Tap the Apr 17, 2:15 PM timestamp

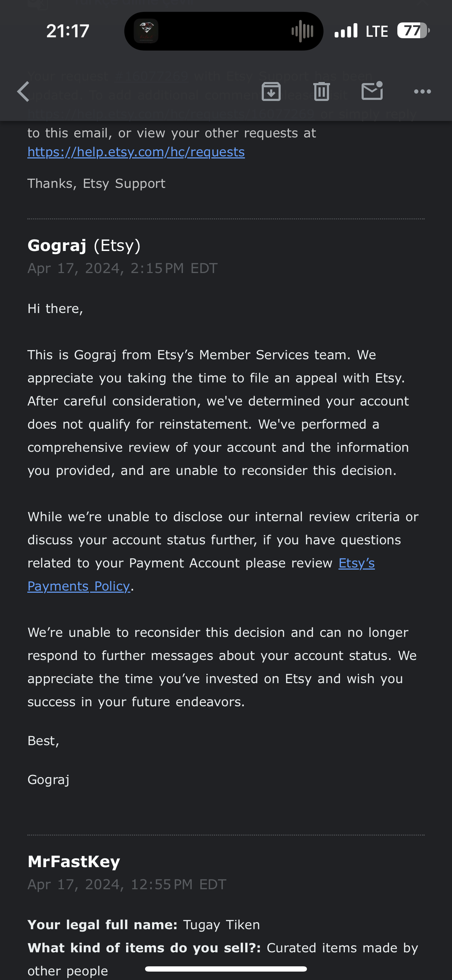[x=123, y=268]
